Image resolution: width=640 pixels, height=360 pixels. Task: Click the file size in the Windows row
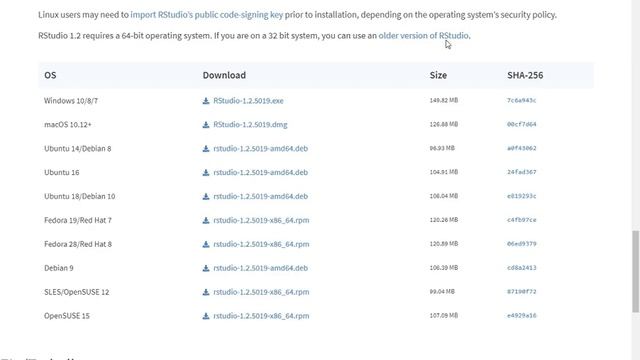point(444,100)
